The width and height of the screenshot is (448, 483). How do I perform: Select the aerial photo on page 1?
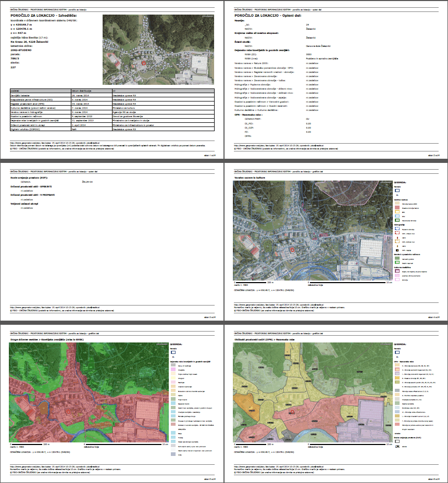pyautogui.click(x=158, y=49)
